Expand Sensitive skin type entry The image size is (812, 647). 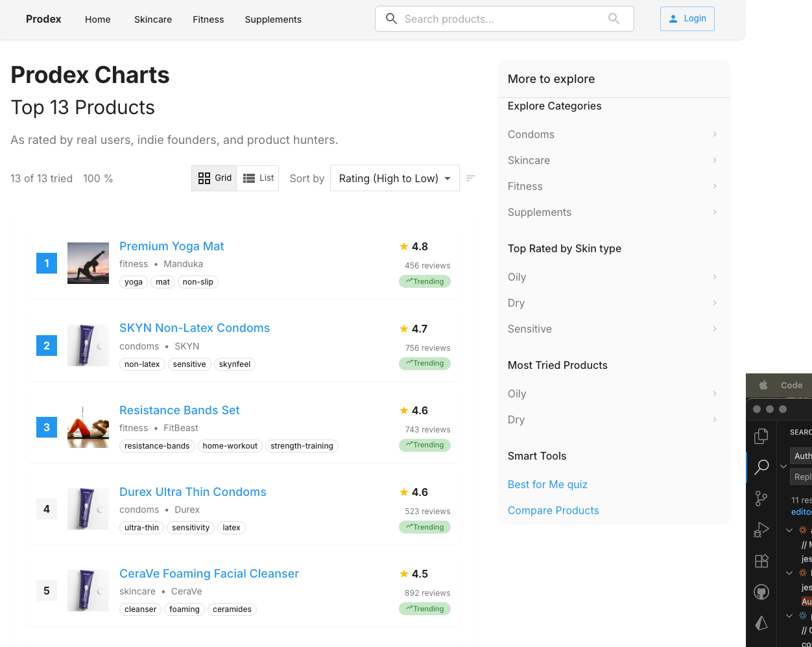715,329
